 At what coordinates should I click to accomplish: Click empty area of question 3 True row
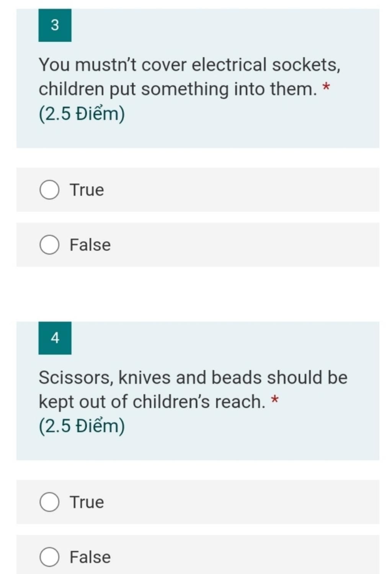[x=241, y=190]
